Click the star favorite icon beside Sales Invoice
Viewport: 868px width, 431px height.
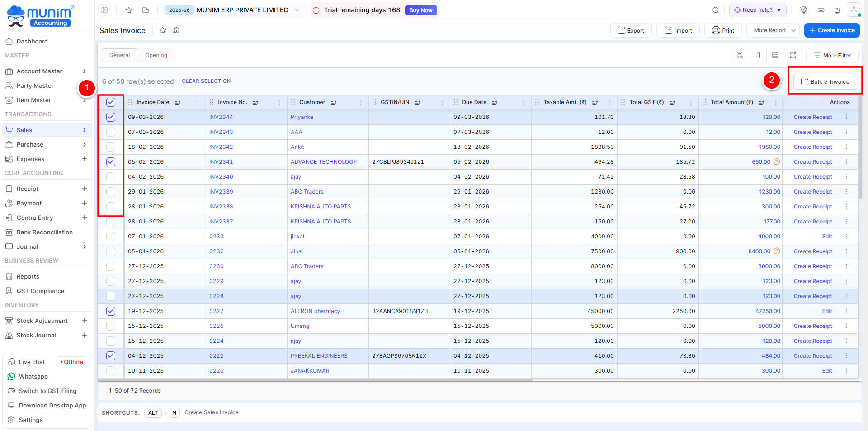(163, 30)
